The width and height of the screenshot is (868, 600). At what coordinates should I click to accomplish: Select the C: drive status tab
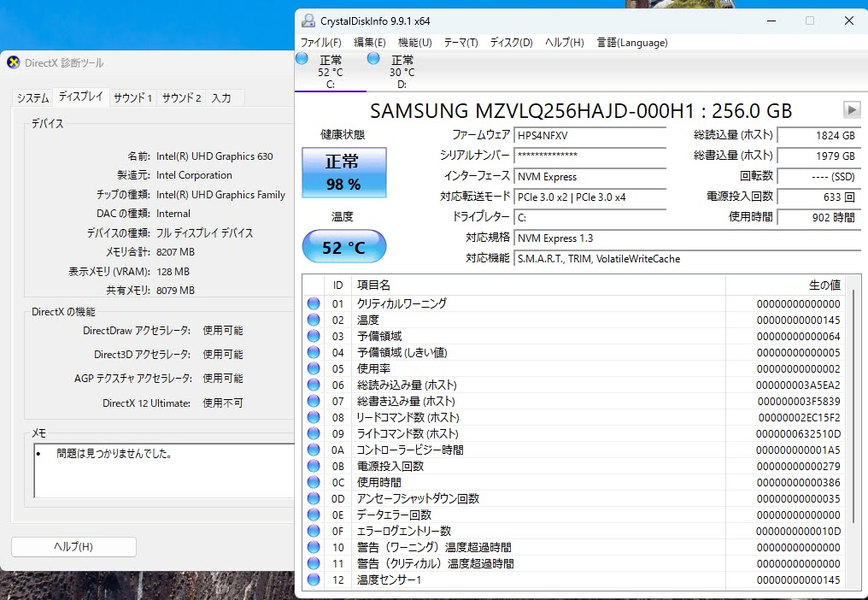[x=331, y=72]
